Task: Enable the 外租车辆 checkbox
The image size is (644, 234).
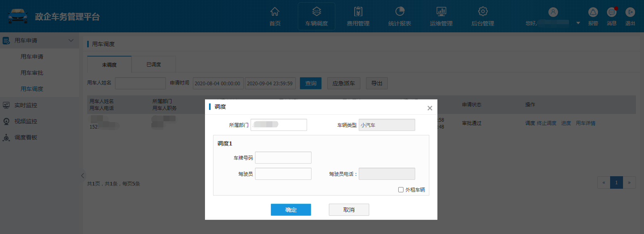Action: point(401,190)
